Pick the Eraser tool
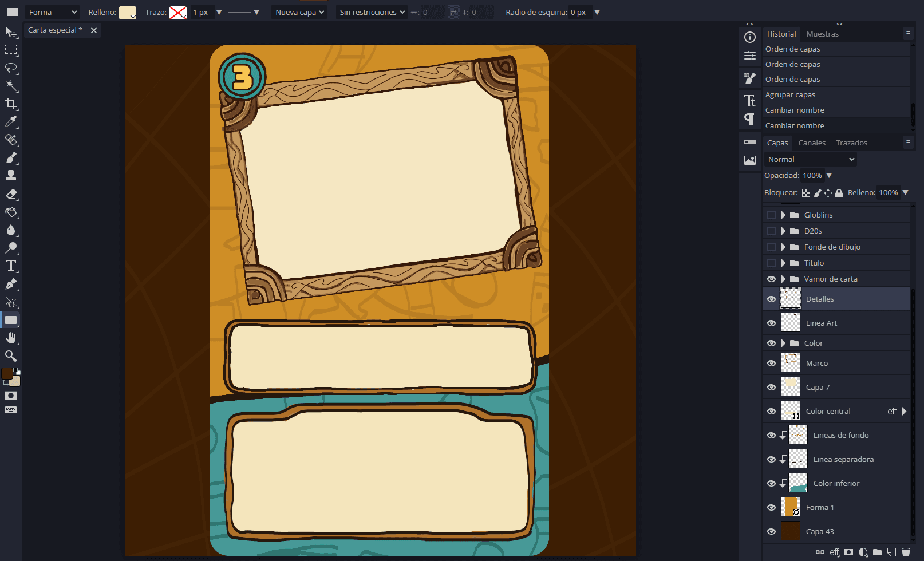Image resolution: width=924 pixels, height=561 pixels. pos(11,194)
